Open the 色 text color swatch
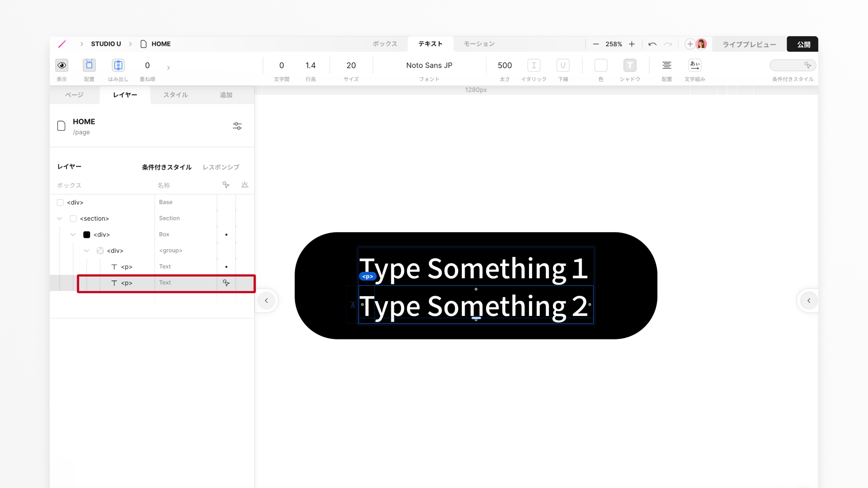 (x=601, y=65)
